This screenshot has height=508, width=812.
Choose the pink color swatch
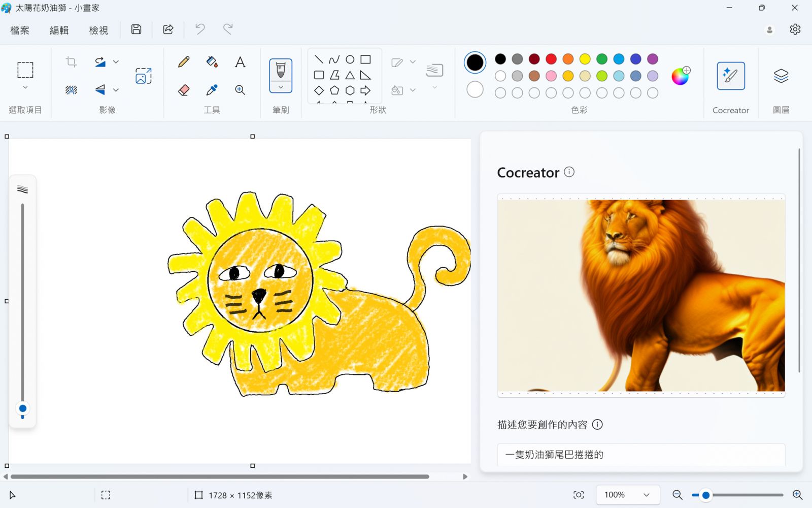click(x=551, y=76)
